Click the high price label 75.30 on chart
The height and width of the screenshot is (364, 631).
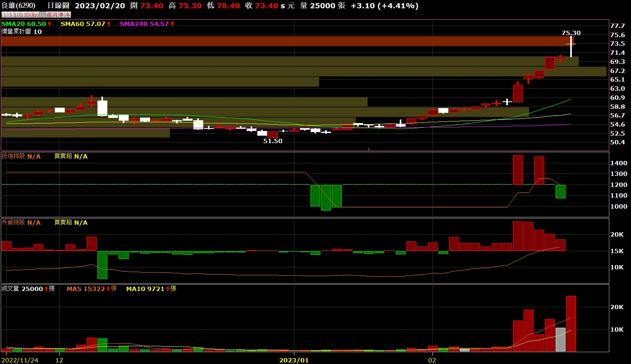[571, 33]
